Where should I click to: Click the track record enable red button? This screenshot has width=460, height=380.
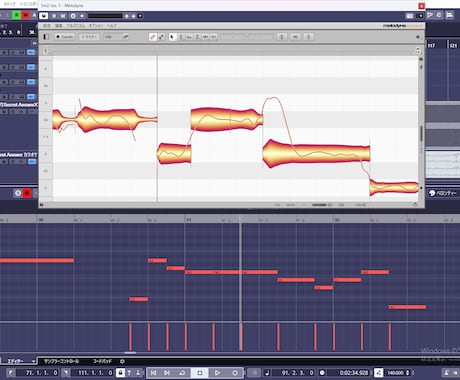pyautogui.click(x=27, y=193)
